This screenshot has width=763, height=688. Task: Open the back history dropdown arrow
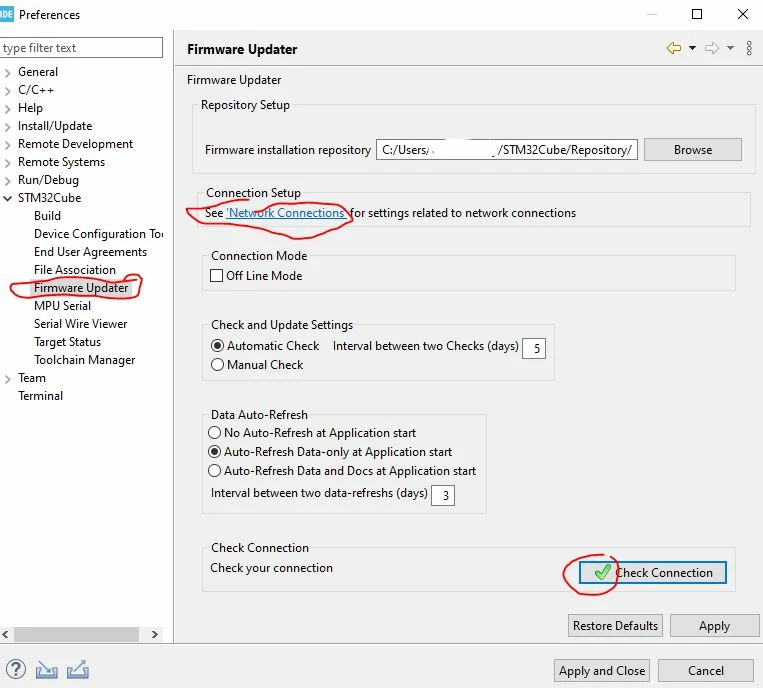pos(692,48)
